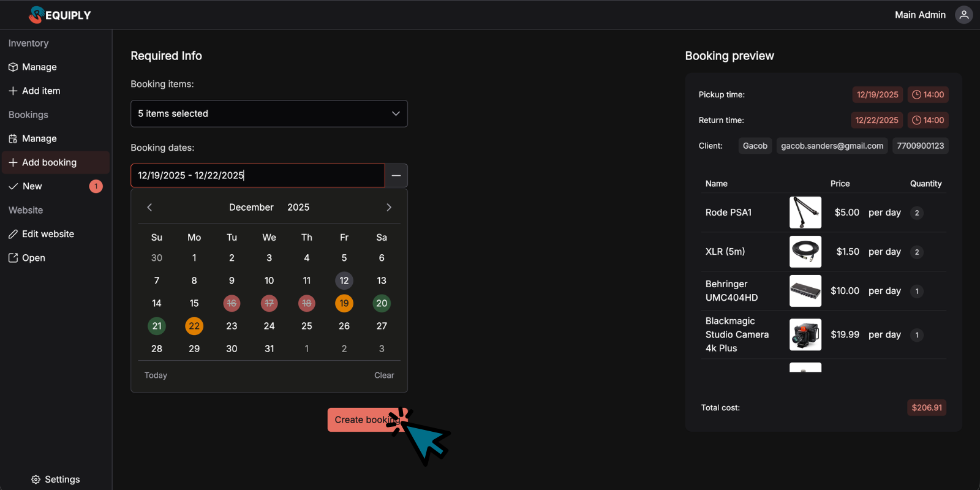Click the 2025 year label
This screenshot has width=980, height=490.
point(298,207)
